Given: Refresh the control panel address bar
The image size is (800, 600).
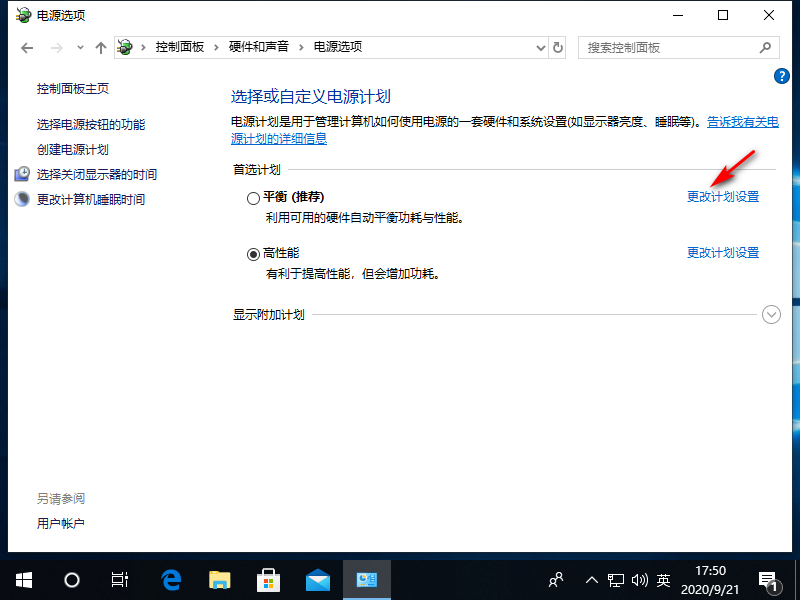Looking at the screenshot, I should (558, 47).
